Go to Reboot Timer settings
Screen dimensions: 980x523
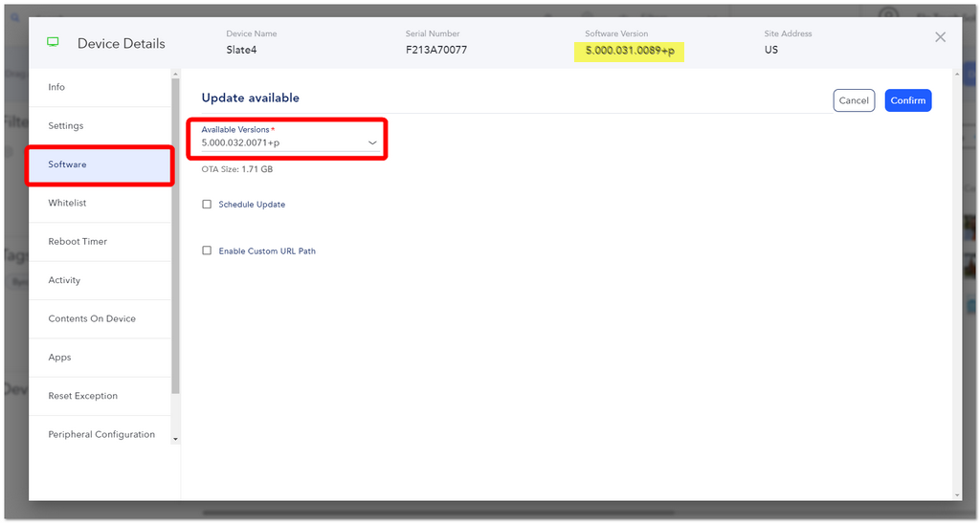coord(100,242)
